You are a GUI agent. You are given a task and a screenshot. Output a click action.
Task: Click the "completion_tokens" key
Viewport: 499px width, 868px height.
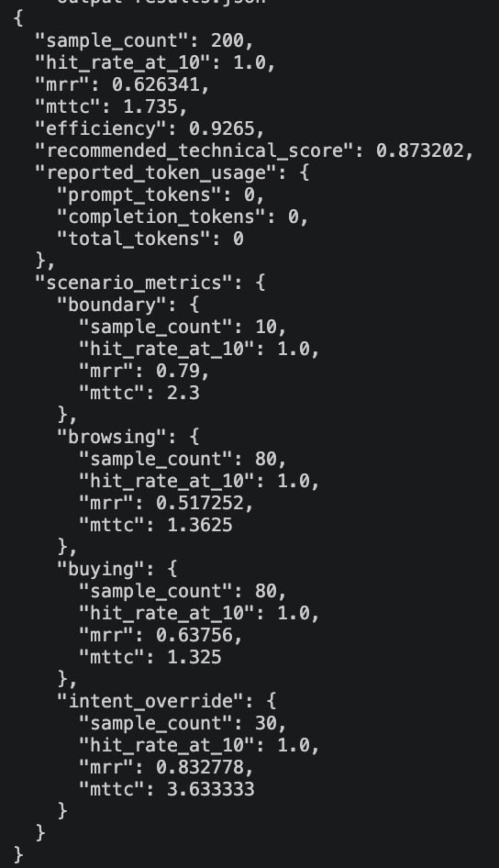click(x=161, y=217)
